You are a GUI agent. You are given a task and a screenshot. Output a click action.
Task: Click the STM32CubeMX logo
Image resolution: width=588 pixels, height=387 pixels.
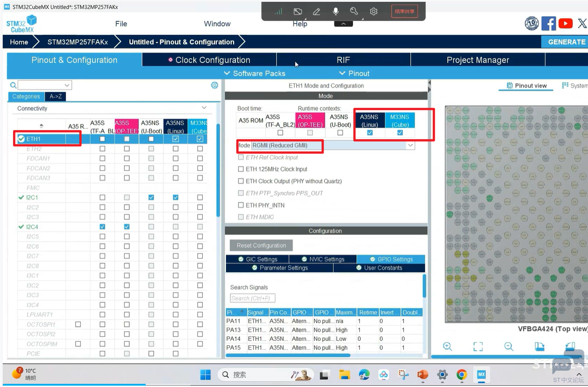(x=21, y=24)
